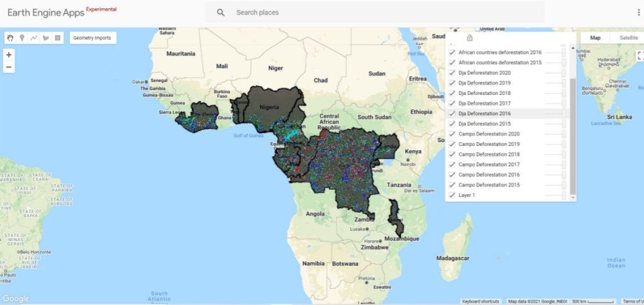Open Keyboard shortcuts link

coord(480,301)
